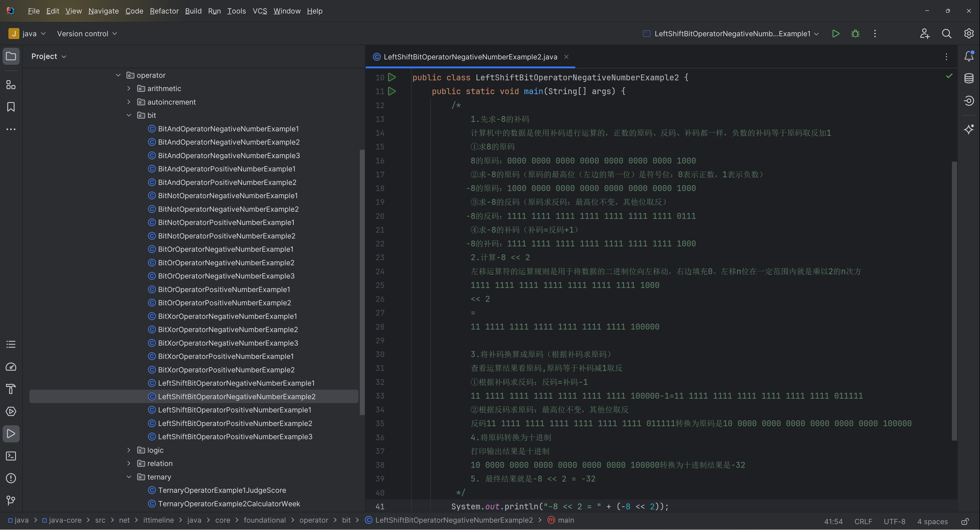Expand the arithmetic folder
The image size is (980, 530).
pos(129,88)
